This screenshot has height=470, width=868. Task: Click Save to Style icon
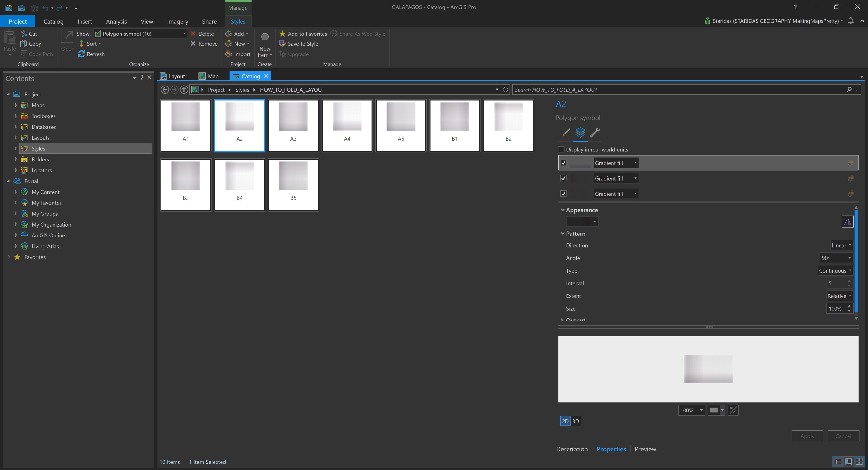(x=282, y=43)
